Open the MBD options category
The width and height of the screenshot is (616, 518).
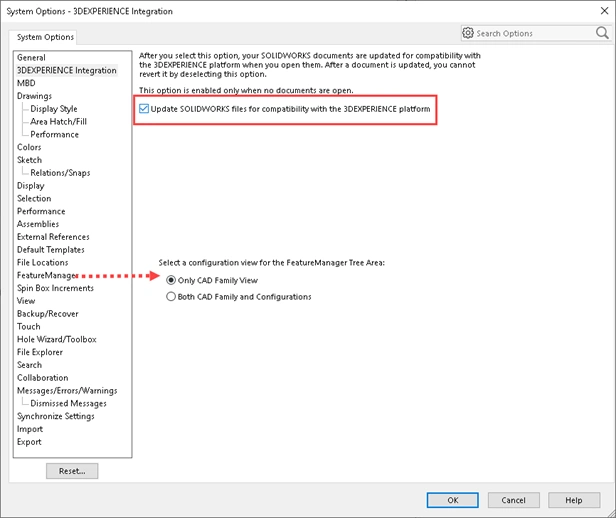click(x=26, y=83)
